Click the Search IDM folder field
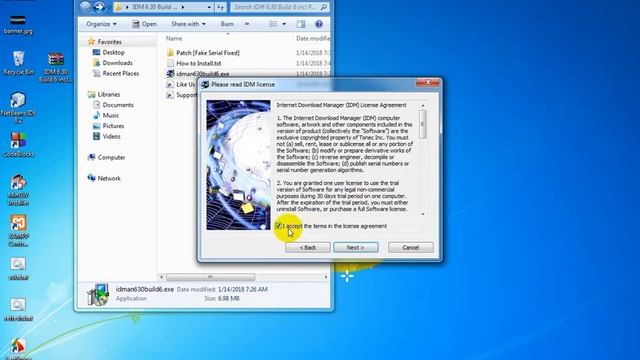The width and height of the screenshot is (640, 360). coord(280,7)
